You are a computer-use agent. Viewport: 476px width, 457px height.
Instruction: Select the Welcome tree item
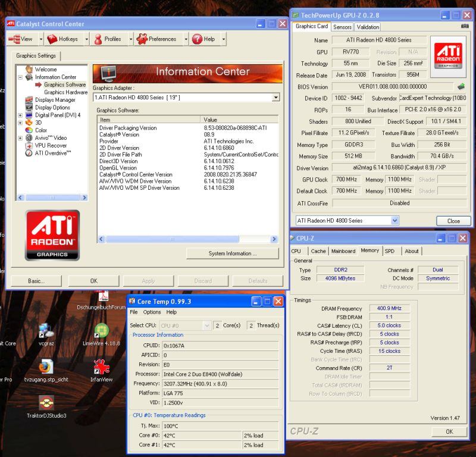[46, 69]
